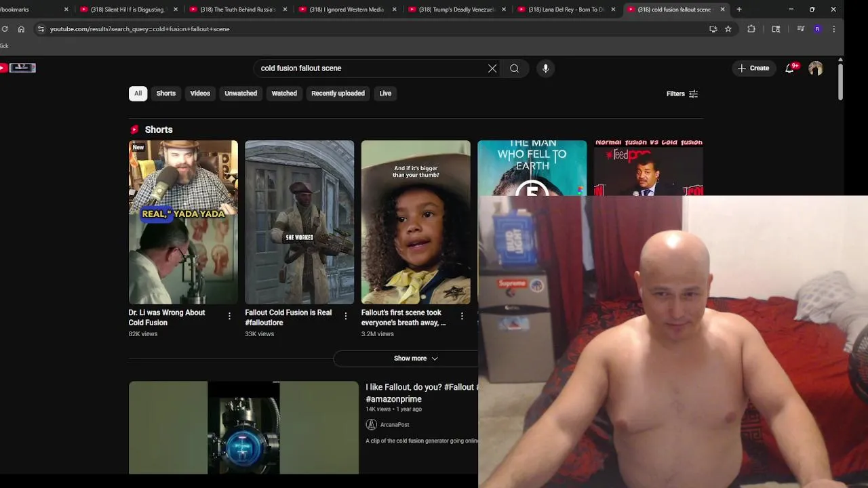
Task: Submit search with magnifier button
Action: (x=515, y=68)
